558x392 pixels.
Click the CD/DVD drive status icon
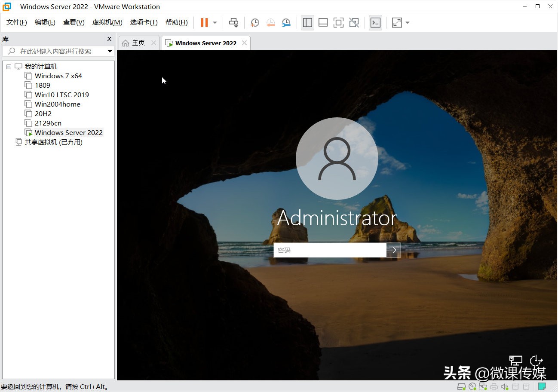tap(472, 386)
